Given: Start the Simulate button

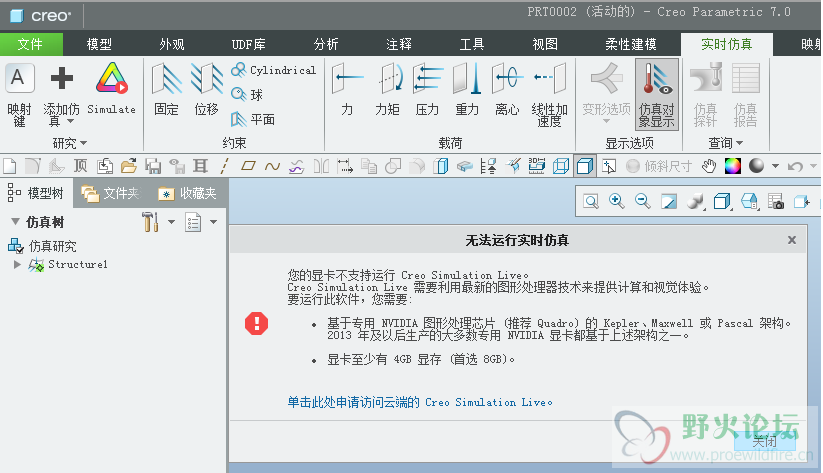Looking at the screenshot, I should pos(111,88).
